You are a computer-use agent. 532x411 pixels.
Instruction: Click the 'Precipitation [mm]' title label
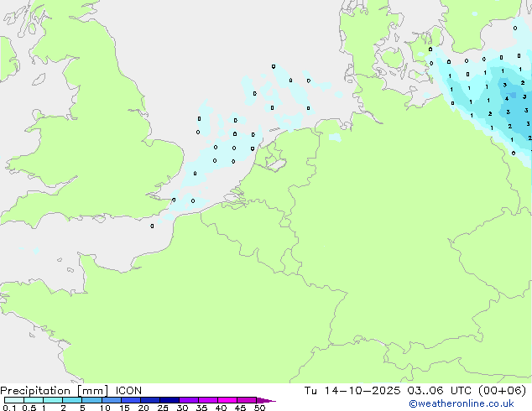(54, 391)
